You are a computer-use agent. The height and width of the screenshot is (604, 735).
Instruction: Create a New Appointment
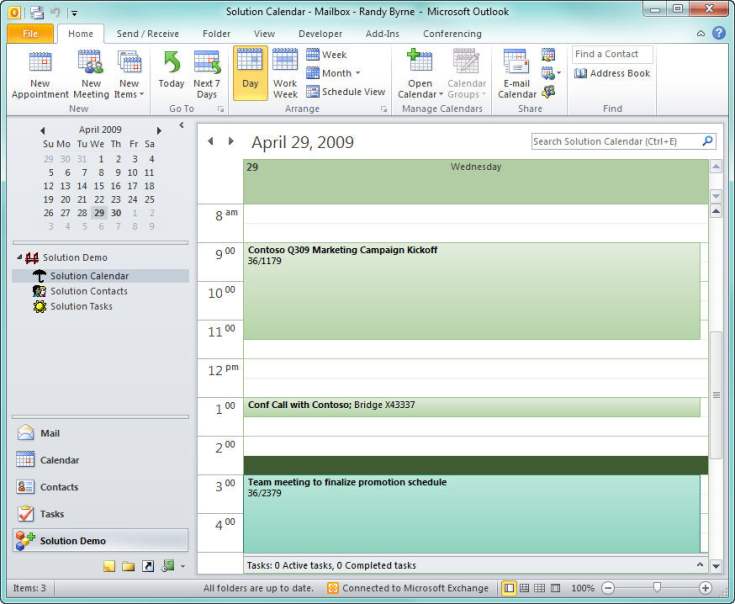40,75
